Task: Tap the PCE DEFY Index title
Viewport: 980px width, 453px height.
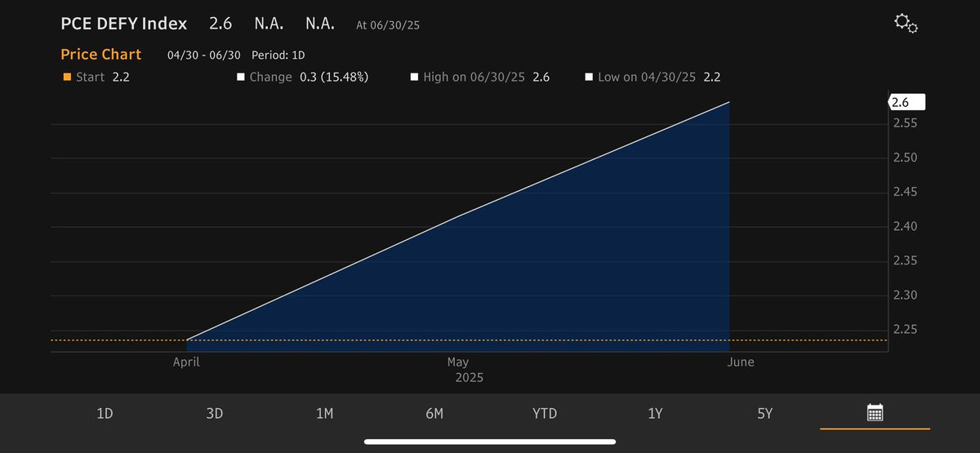Action: 124,24
